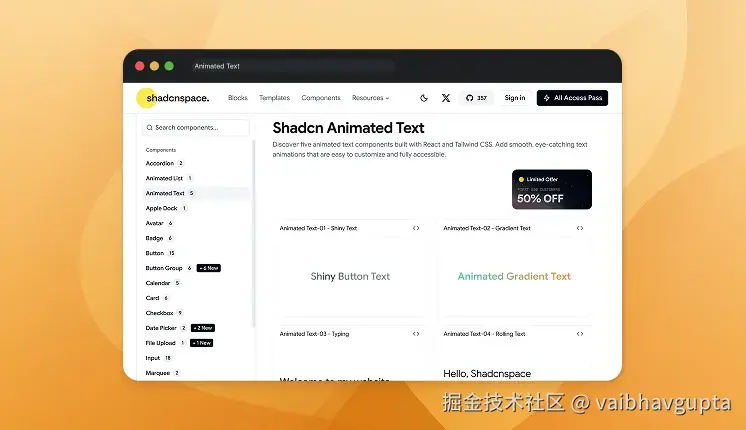Open GitHub repository with 357 stars
The height and width of the screenshot is (430, 746).
[476, 98]
